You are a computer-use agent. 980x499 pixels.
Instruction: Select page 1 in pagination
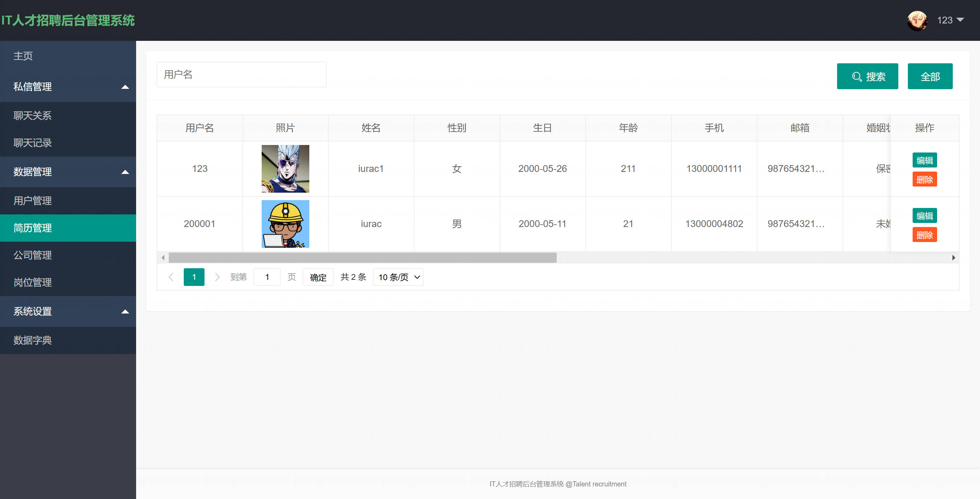[194, 277]
